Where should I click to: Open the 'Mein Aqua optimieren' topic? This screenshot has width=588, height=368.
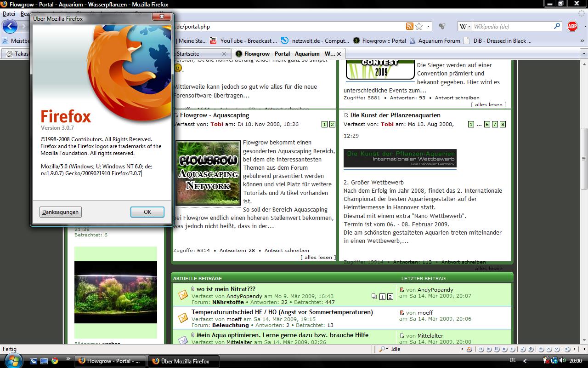283,335
